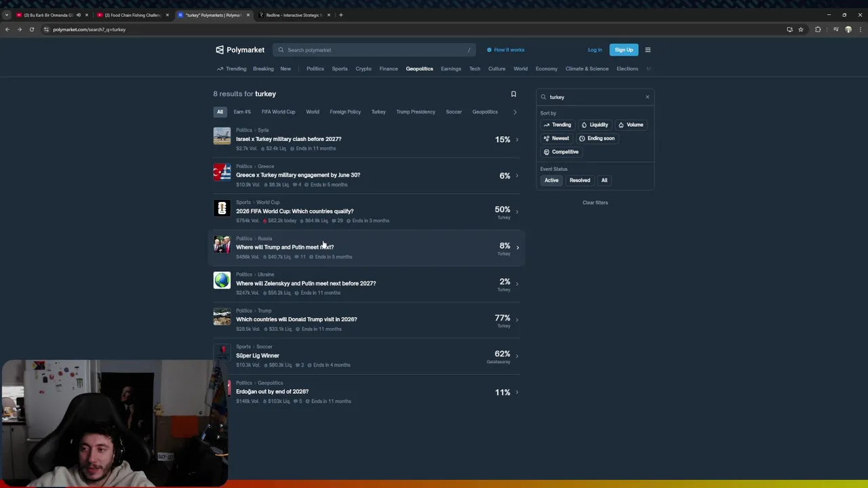Expand the World Cup 50% chevron
868x488 pixels.
[517, 211]
